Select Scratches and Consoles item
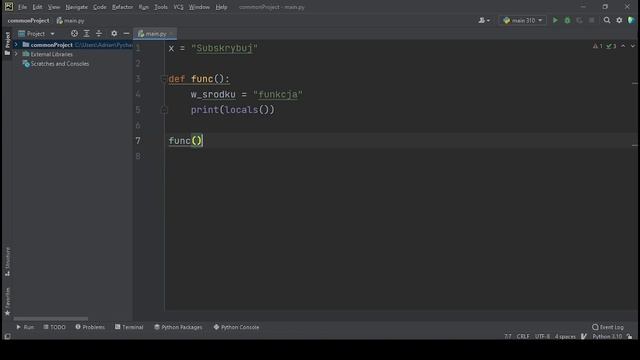The width and height of the screenshot is (640, 360). (x=60, y=64)
